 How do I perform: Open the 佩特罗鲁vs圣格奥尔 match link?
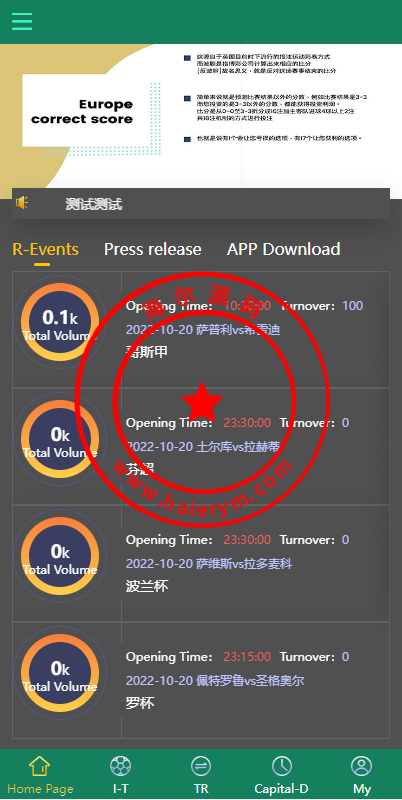pos(215,681)
